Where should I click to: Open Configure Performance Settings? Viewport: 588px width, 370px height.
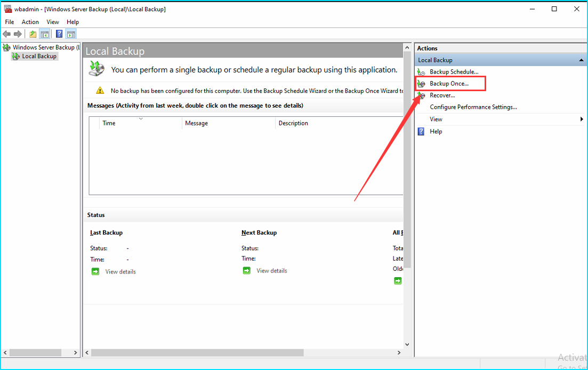coord(473,107)
